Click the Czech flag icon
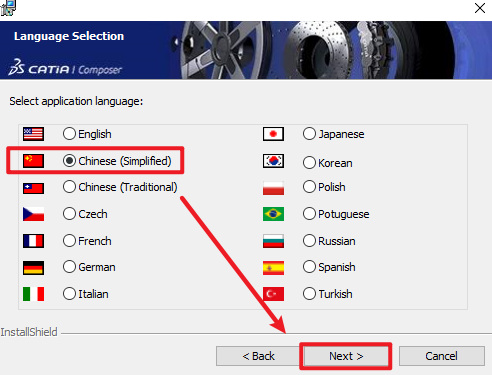Image resolution: width=492 pixels, height=375 pixels. pos(33,214)
